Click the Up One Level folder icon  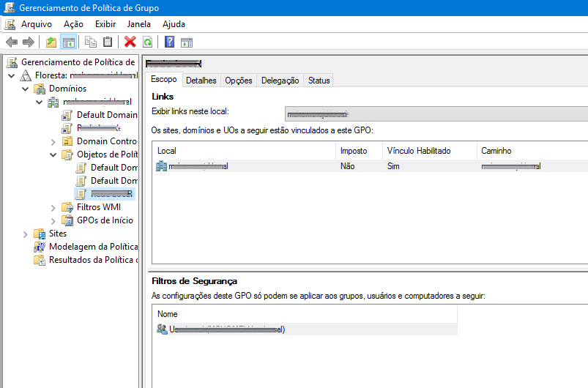pos(51,42)
